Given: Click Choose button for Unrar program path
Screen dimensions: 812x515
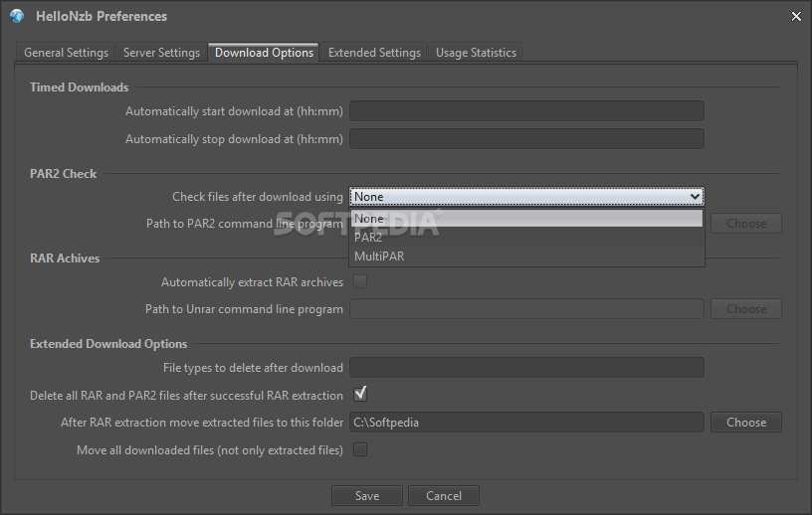Looking at the screenshot, I should 745,309.
